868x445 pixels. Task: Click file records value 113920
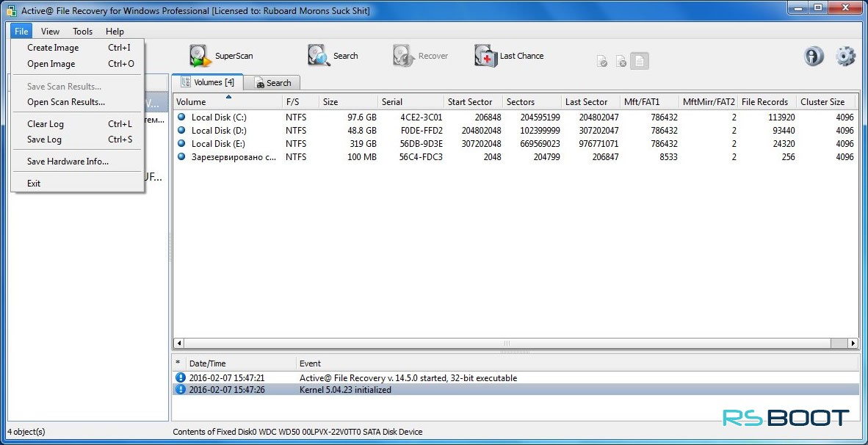pos(781,117)
